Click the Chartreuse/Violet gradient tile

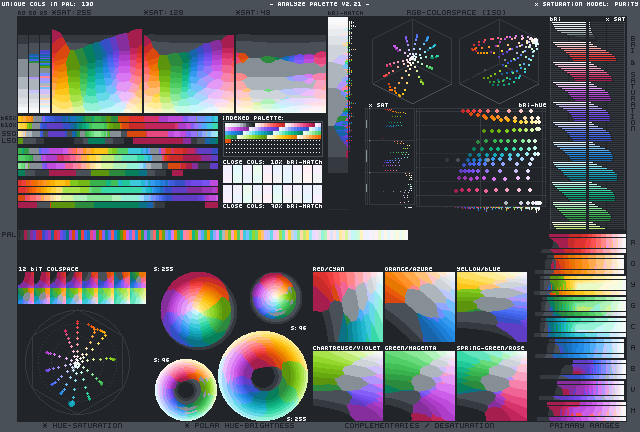coord(346,387)
